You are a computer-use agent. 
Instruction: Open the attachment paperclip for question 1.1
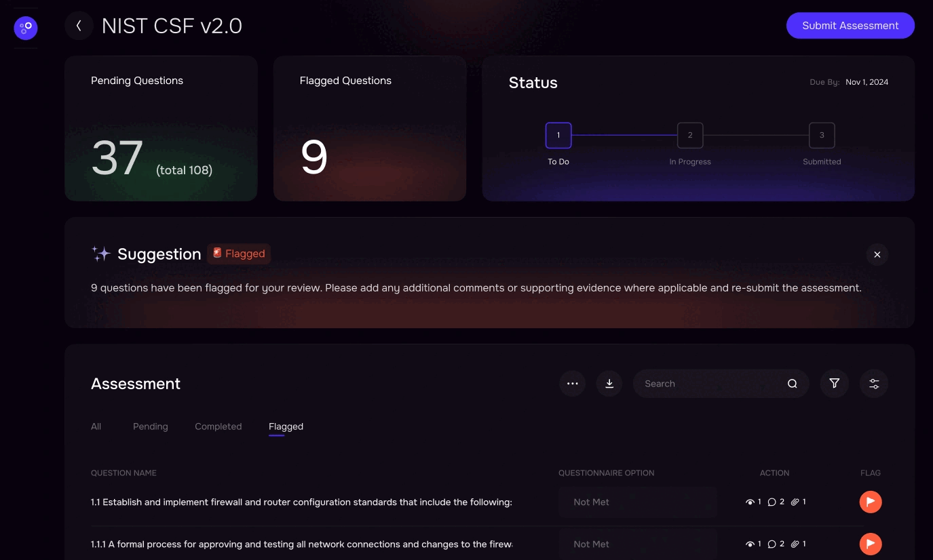click(x=795, y=502)
